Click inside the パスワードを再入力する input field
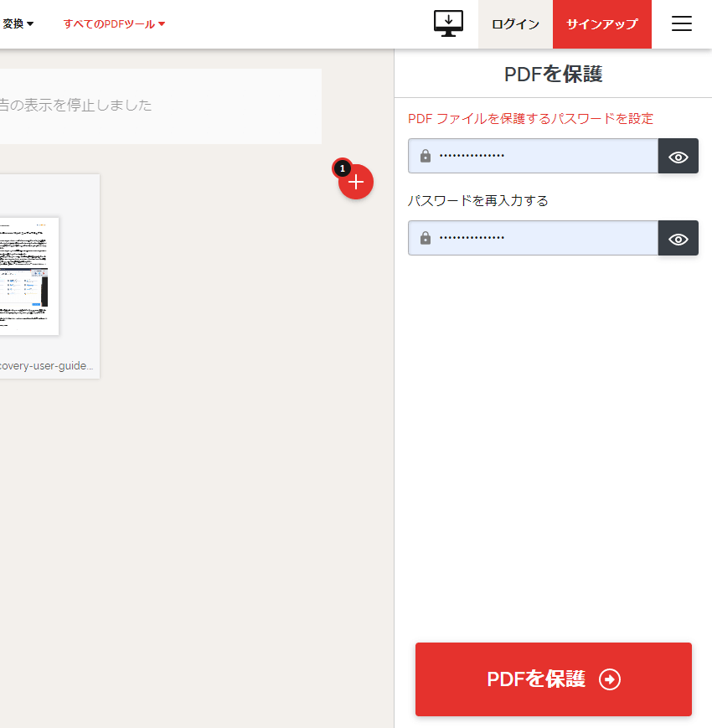712x728 pixels. tap(532, 237)
